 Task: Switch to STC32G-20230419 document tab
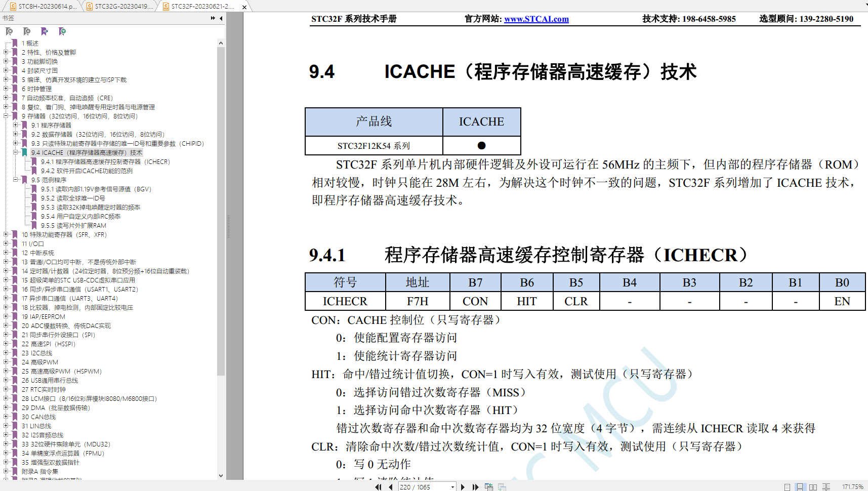click(120, 7)
